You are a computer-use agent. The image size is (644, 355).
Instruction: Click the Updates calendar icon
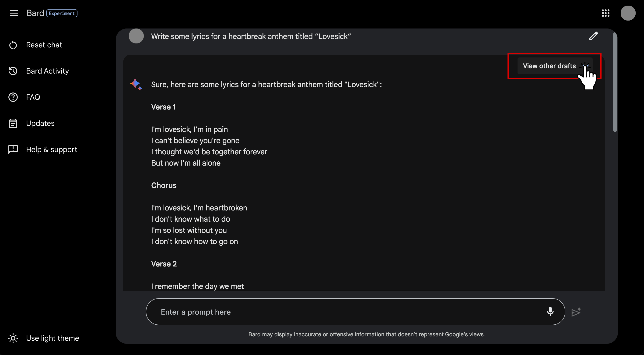click(13, 123)
